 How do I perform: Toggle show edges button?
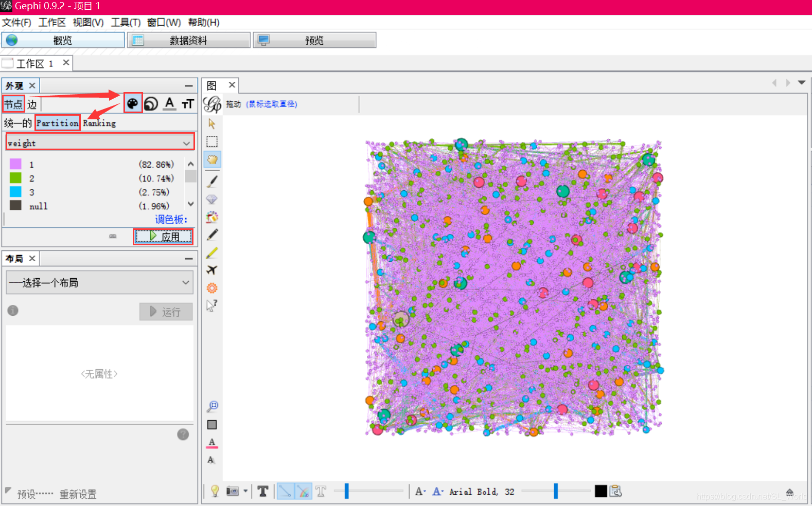coord(285,491)
